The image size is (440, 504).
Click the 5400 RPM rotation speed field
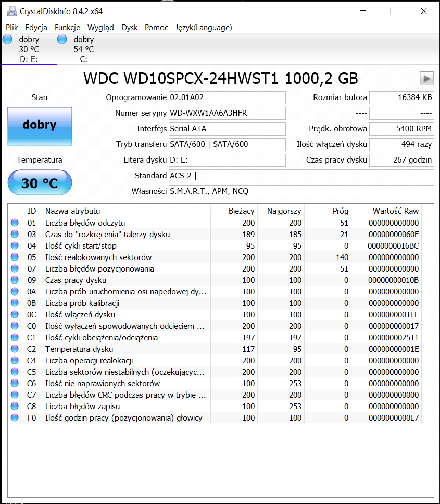pos(401,129)
